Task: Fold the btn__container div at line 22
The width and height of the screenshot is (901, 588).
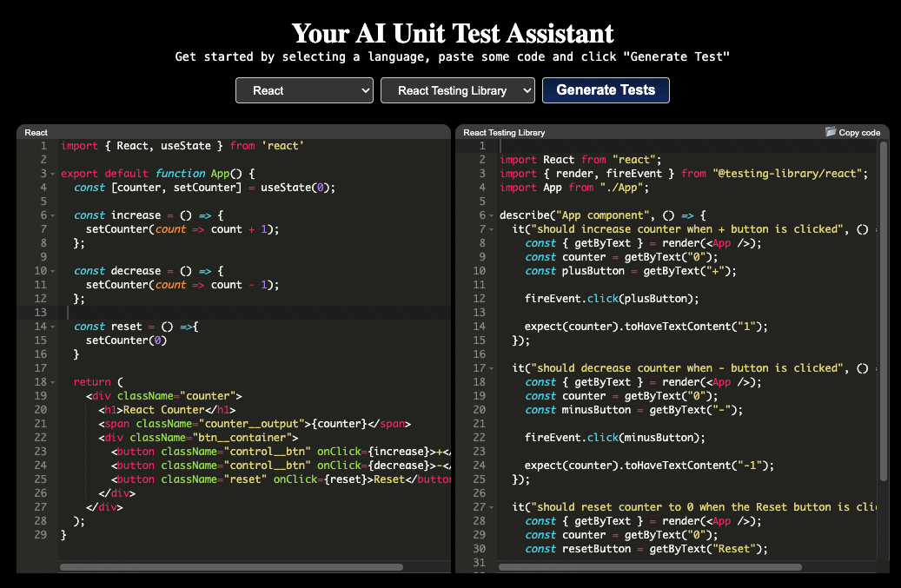Action: coord(53,438)
